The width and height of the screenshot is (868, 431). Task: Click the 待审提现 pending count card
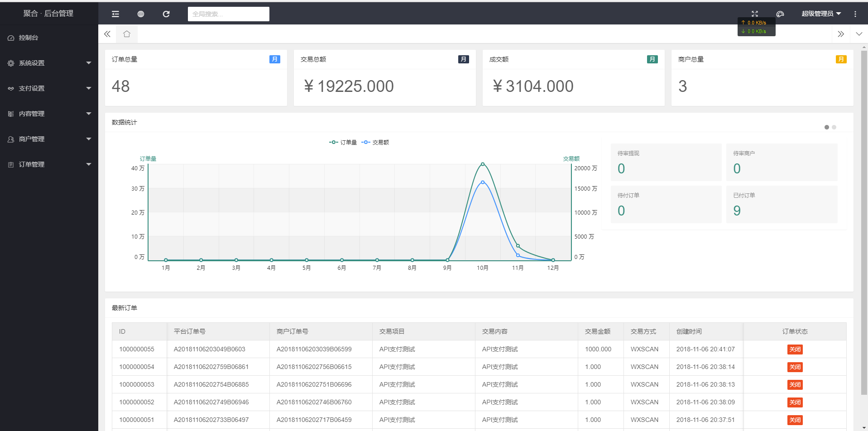click(x=666, y=163)
